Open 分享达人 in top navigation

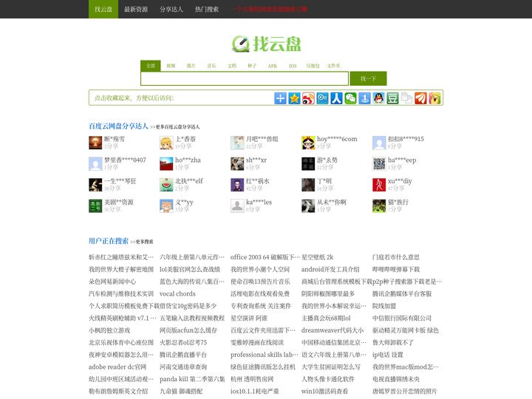click(x=171, y=9)
